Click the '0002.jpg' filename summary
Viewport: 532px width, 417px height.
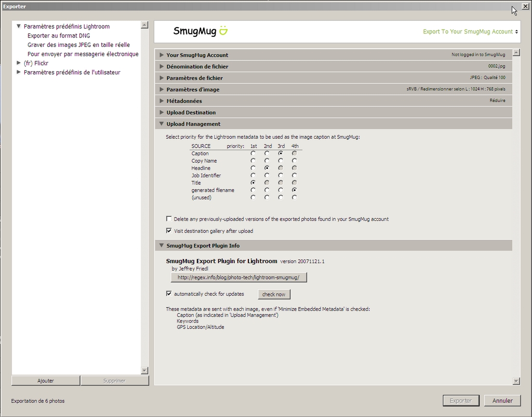pyautogui.click(x=497, y=66)
